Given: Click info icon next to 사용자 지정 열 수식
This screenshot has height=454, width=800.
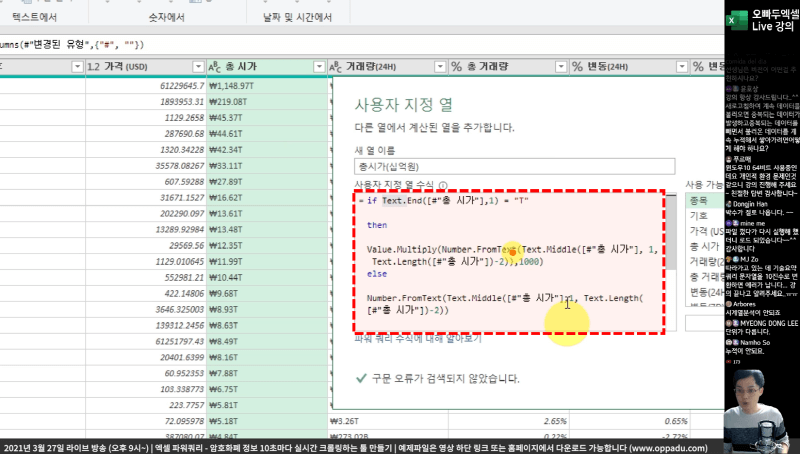Looking at the screenshot, I should tap(442, 186).
